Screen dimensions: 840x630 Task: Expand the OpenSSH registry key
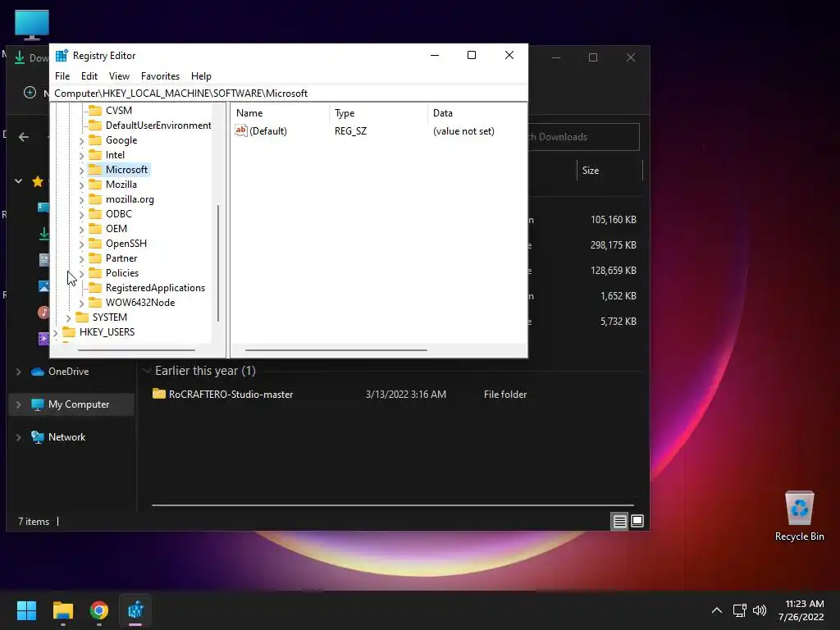81,244
